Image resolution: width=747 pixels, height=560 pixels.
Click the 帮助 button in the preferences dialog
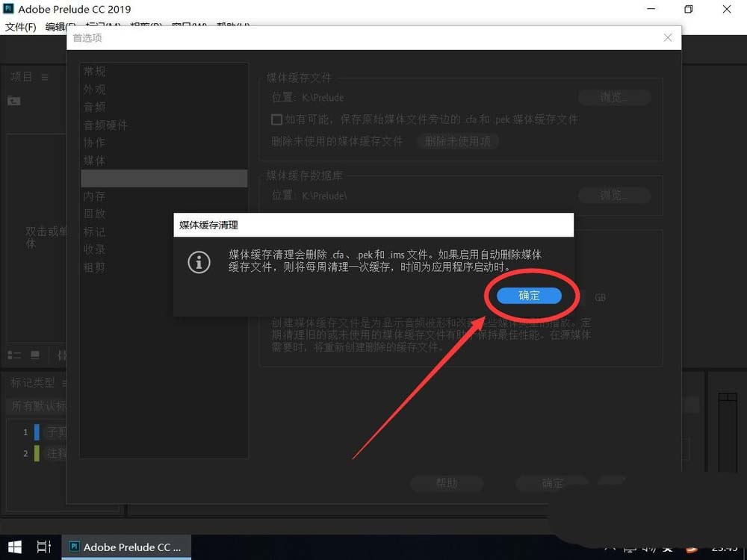[446, 483]
